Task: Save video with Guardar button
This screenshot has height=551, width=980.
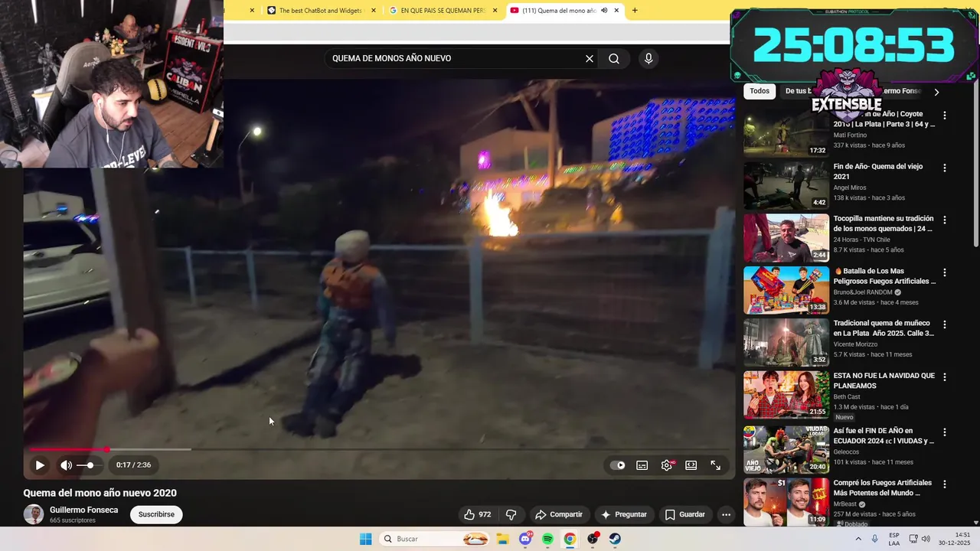Action: tap(685, 514)
